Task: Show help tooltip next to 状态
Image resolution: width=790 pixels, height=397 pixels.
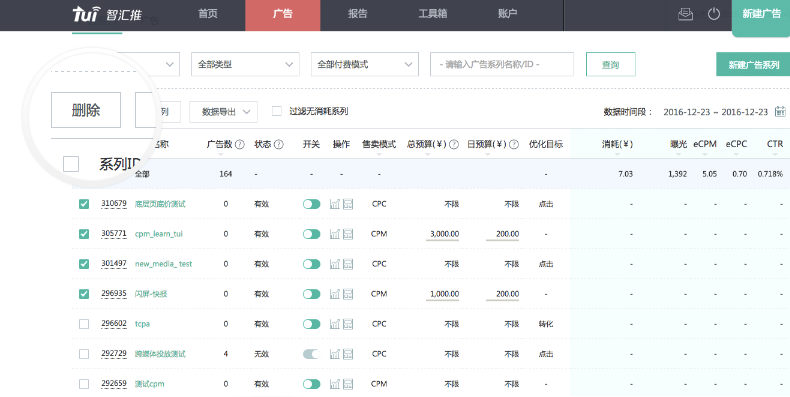Action: (x=278, y=145)
